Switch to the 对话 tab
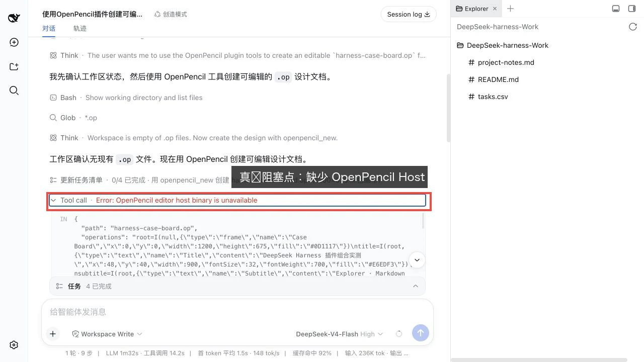This screenshot has height=362, width=644. click(49, 28)
